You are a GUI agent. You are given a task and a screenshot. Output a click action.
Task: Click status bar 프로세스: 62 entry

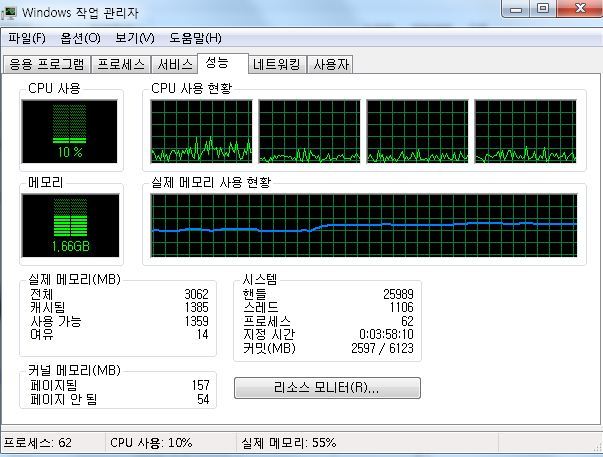click(x=38, y=443)
